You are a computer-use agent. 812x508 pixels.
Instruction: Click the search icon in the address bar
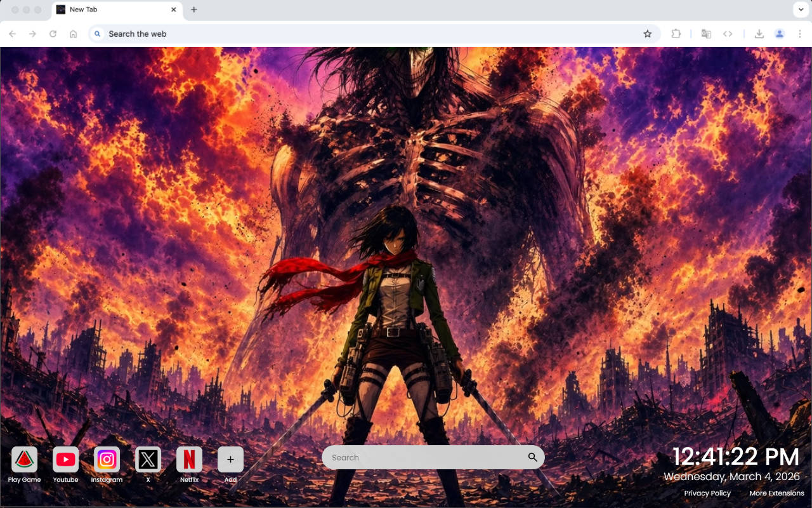98,34
